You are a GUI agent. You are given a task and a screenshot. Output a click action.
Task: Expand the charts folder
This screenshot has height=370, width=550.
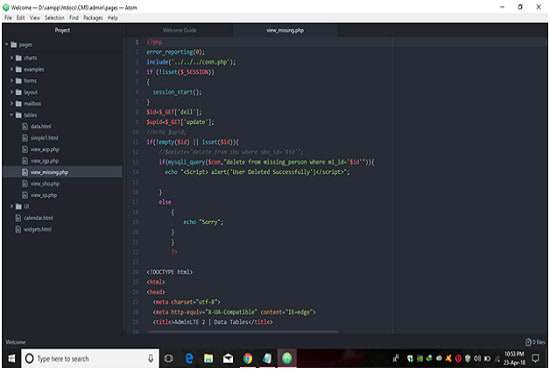(11, 58)
